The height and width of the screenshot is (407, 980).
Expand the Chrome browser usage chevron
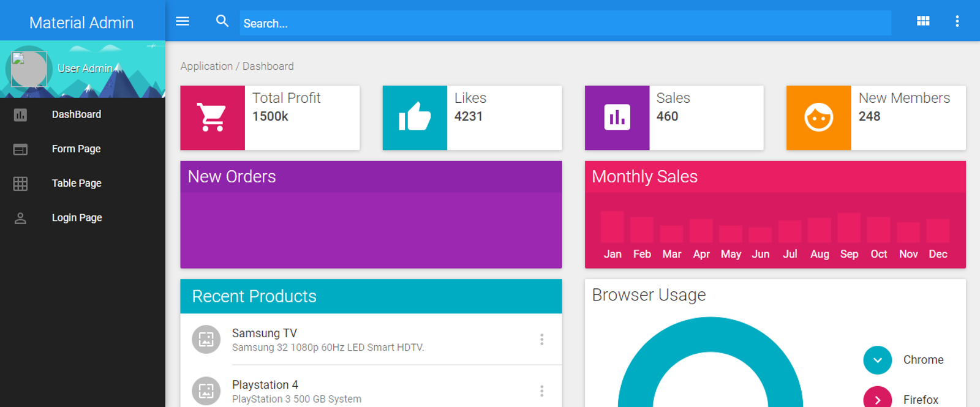pos(878,360)
